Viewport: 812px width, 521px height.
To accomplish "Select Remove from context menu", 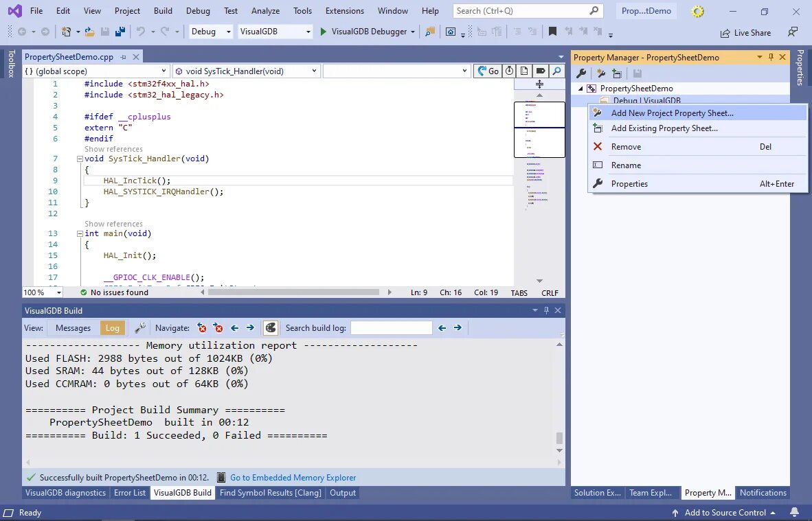I will (x=698, y=146).
